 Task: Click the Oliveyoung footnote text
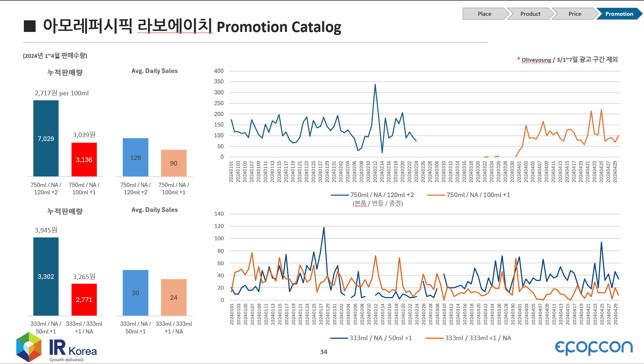coord(567,60)
